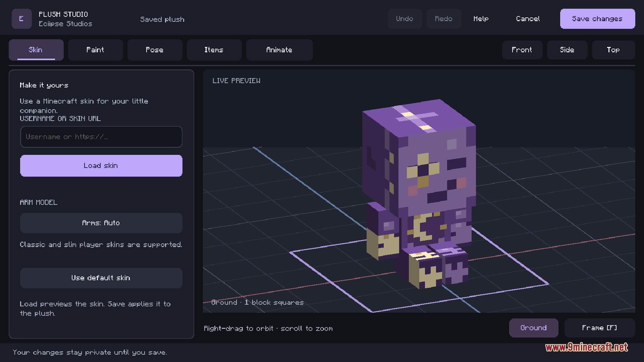The width and height of the screenshot is (644, 362).
Task: Click 'Classic and slim player skins are supported.' text
Action: [101, 245]
